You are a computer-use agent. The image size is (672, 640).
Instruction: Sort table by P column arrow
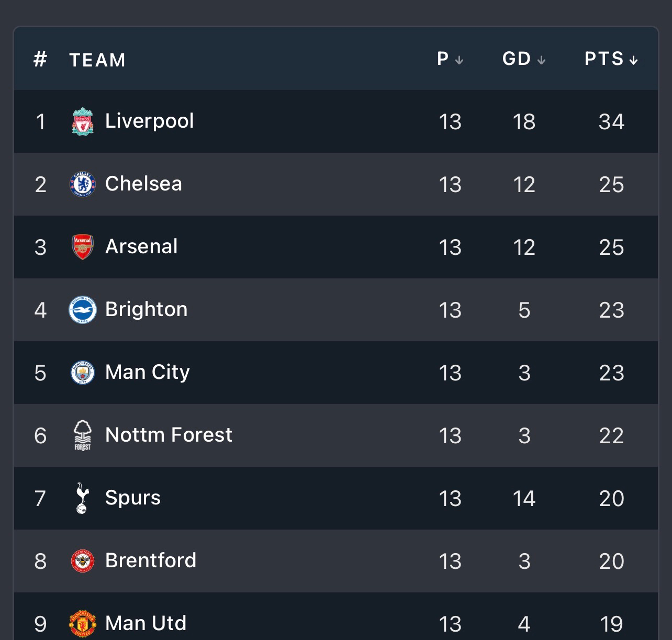point(459,60)
